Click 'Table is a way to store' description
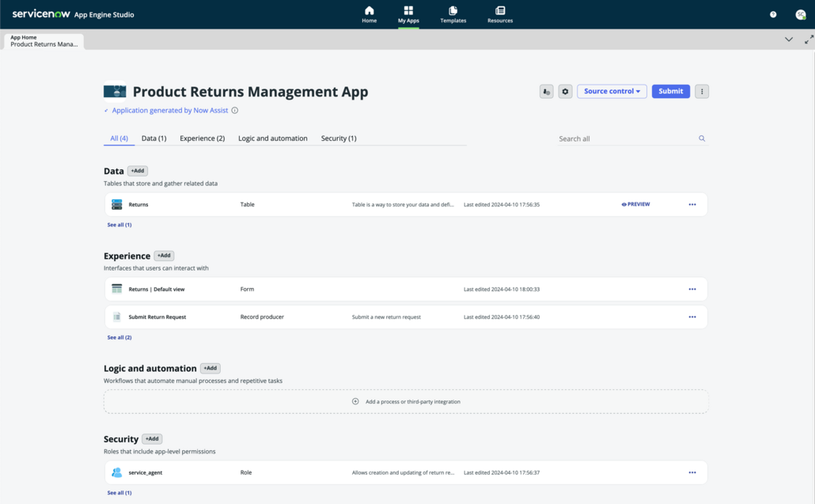Screen dimensions: 815x504 pyautogui.click(x=403, y=205)
